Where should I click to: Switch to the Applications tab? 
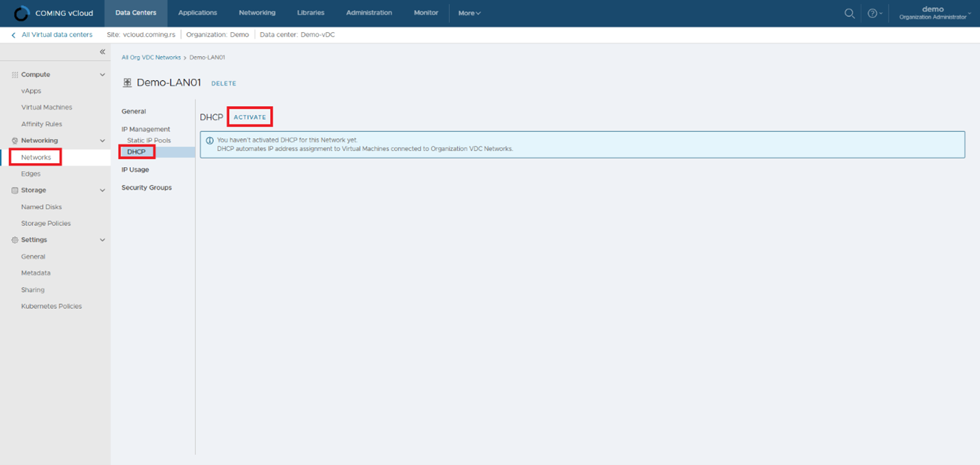coord(197,13)
